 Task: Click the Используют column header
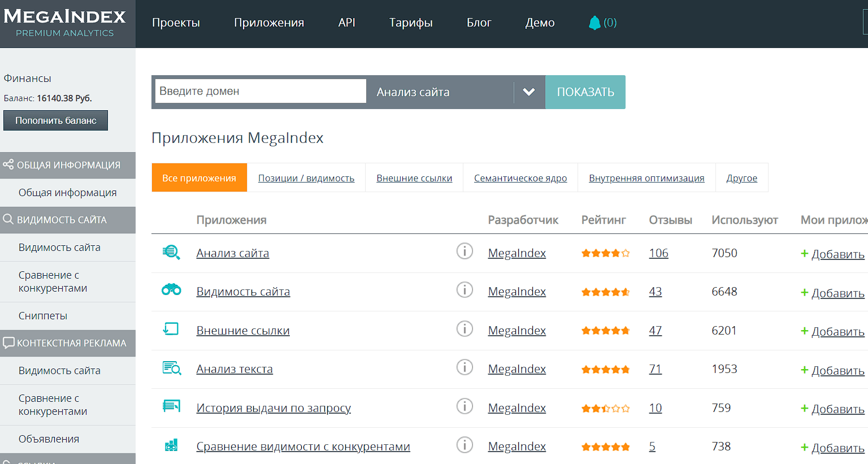(x=744, y=220)
